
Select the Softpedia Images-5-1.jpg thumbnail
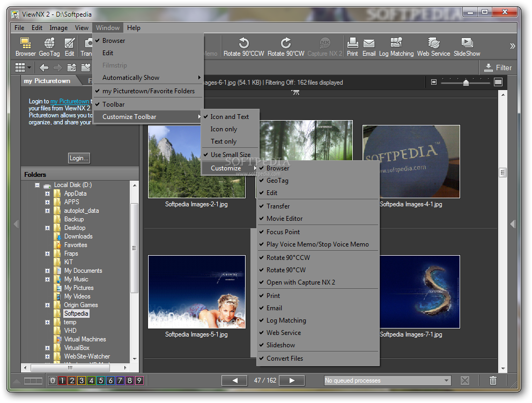point(196,292)
